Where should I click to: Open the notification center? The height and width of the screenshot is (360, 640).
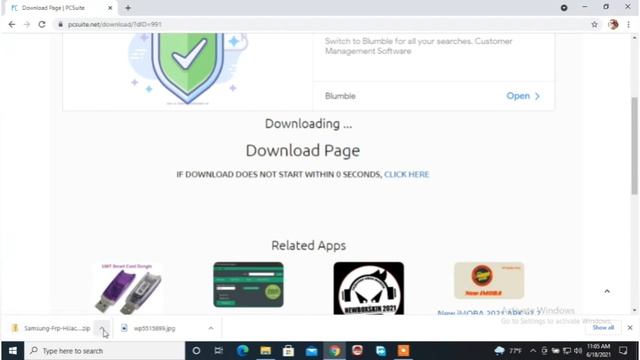click(623, 351)
